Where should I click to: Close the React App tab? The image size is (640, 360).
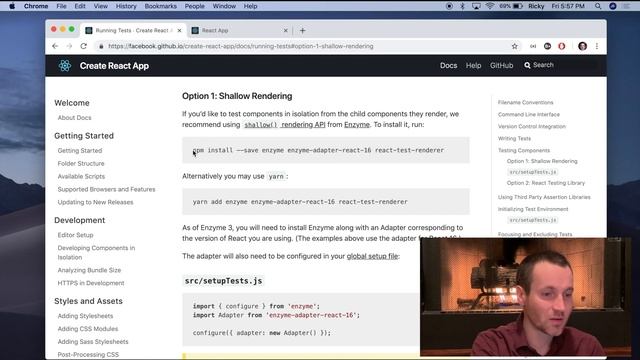tap(285, 31)
